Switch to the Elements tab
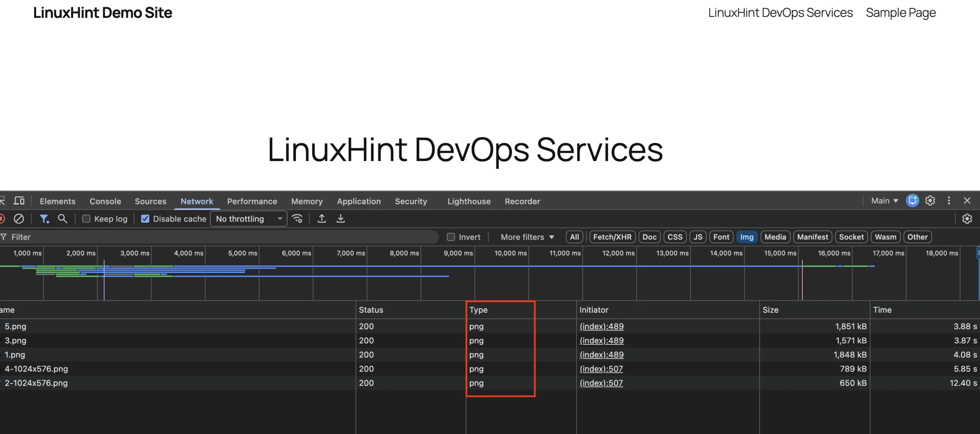This screenshot has height=434, width=980. pyautogui.click(x=57, y=201)
